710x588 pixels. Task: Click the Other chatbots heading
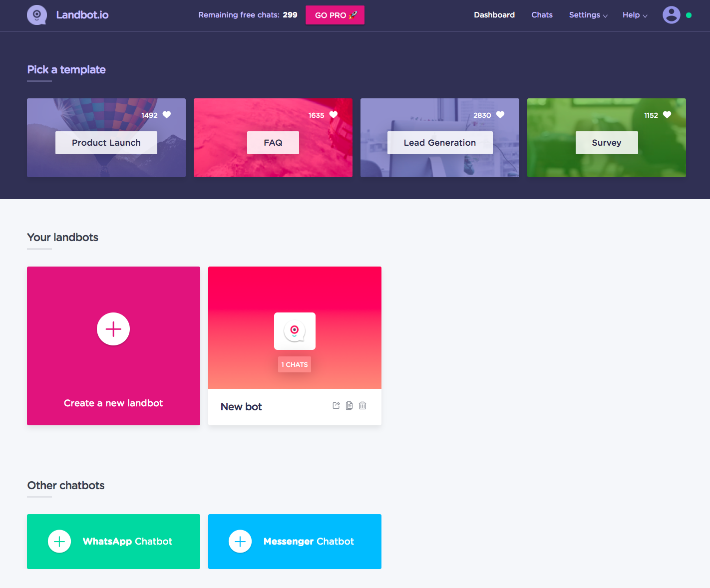66,485
